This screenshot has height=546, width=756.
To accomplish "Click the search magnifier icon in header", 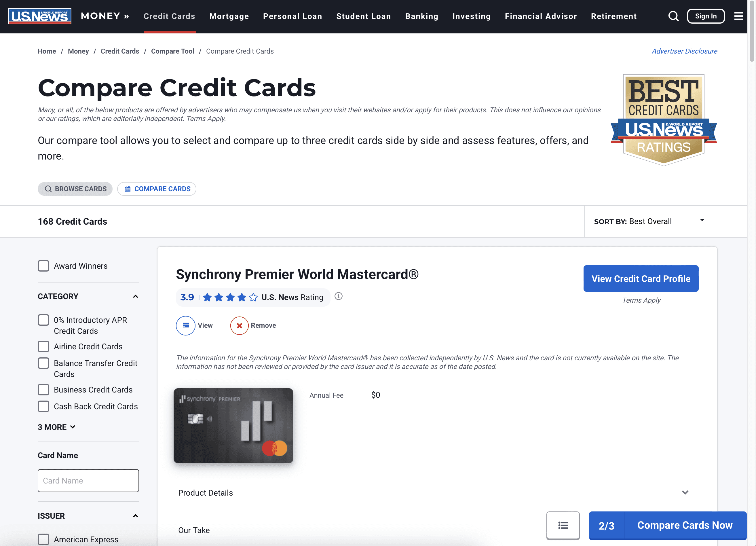I will click(x=673, y=16).
